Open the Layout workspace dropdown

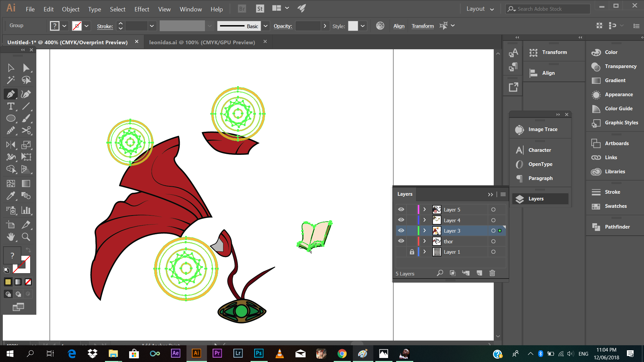point(480,9)
